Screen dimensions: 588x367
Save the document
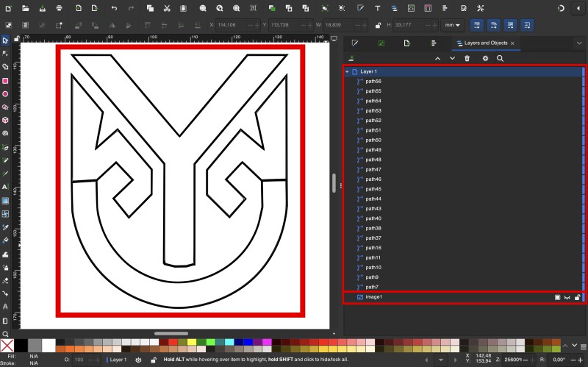coord(43,8)
